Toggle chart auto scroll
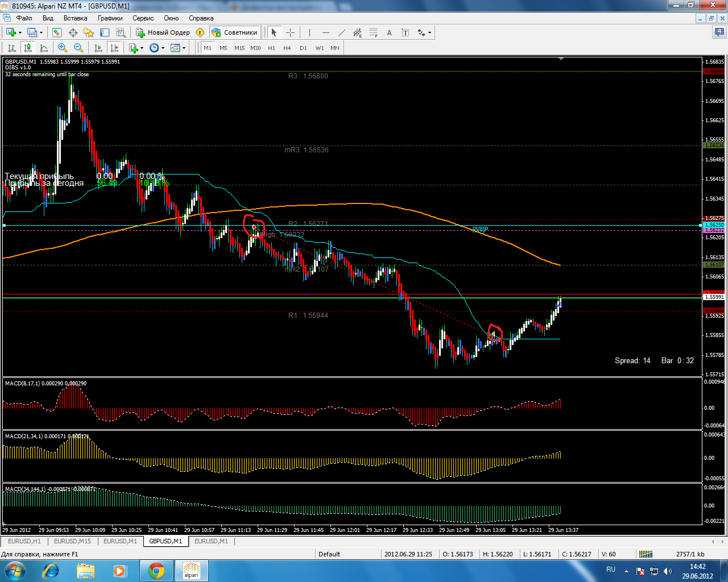 coord(98,48)
